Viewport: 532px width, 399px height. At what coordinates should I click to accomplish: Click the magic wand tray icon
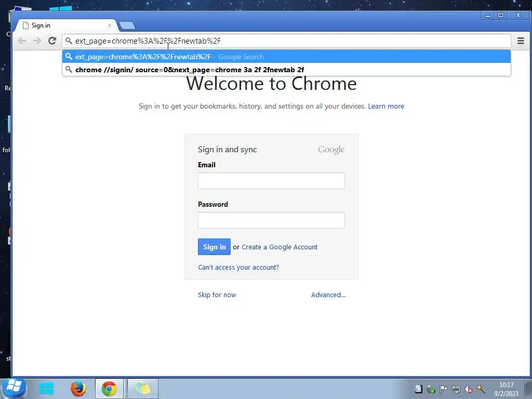pos(481,390)
